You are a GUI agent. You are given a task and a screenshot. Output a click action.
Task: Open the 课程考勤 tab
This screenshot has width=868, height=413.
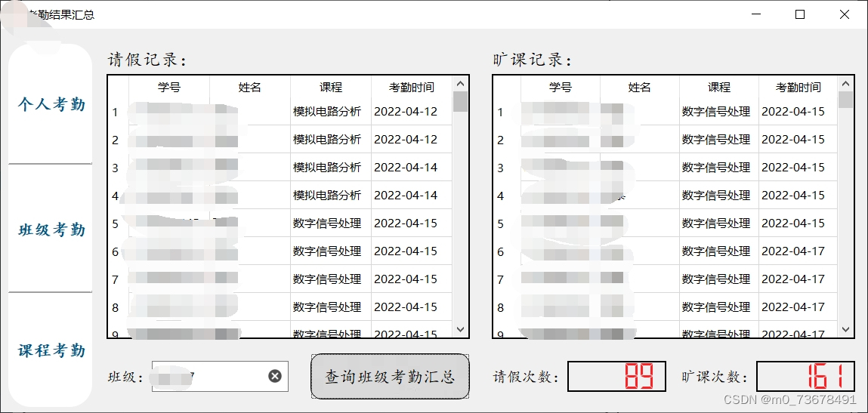[x=51, y=350]
